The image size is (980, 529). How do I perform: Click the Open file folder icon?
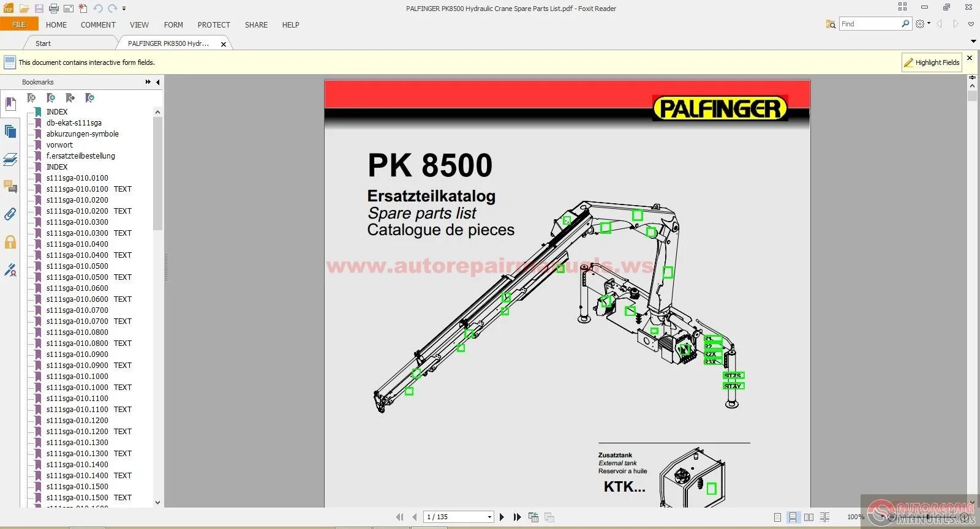[24, 9]
